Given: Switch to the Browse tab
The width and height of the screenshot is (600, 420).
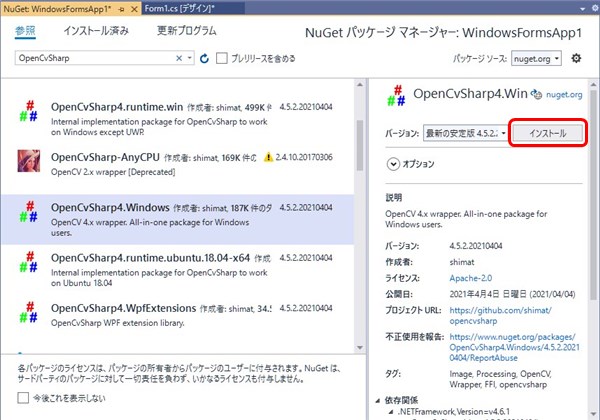Looking at the screenshot, I should click(x=25, y=31).
